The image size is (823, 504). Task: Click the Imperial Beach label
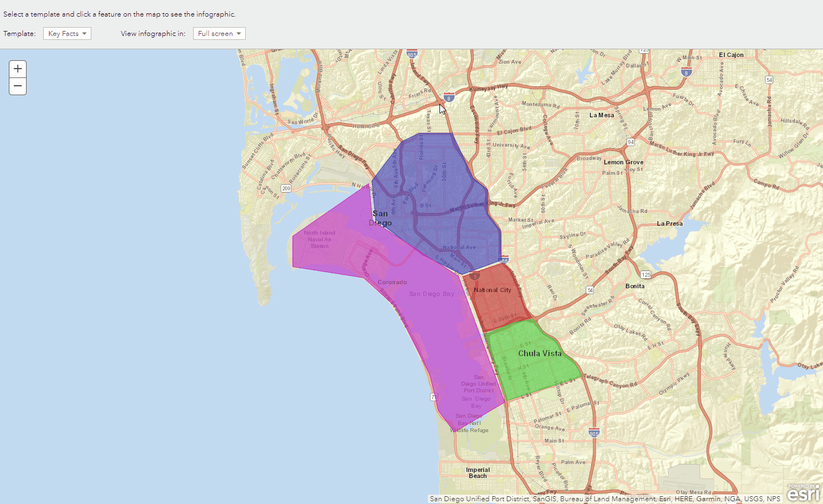pyautogui.click(x=478, y=473)
